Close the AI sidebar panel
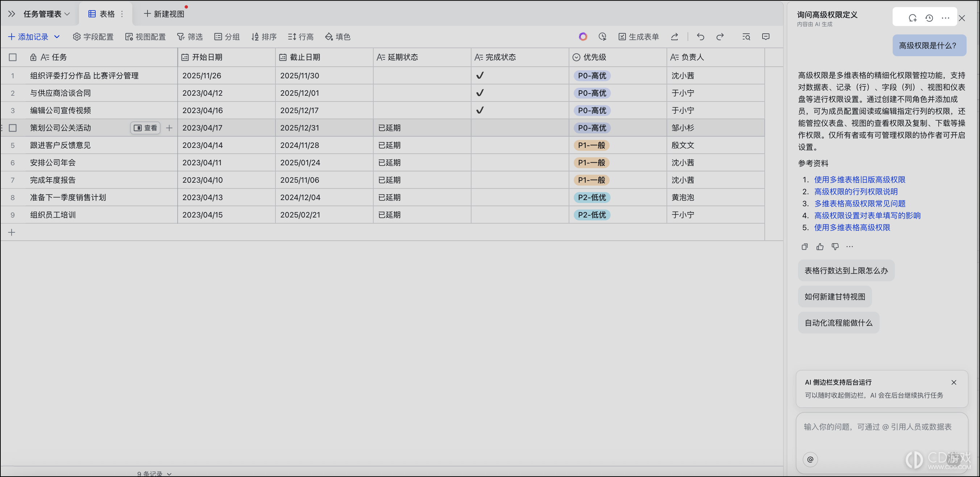Viewport: 980px width, 477px height. pos(962,18)
